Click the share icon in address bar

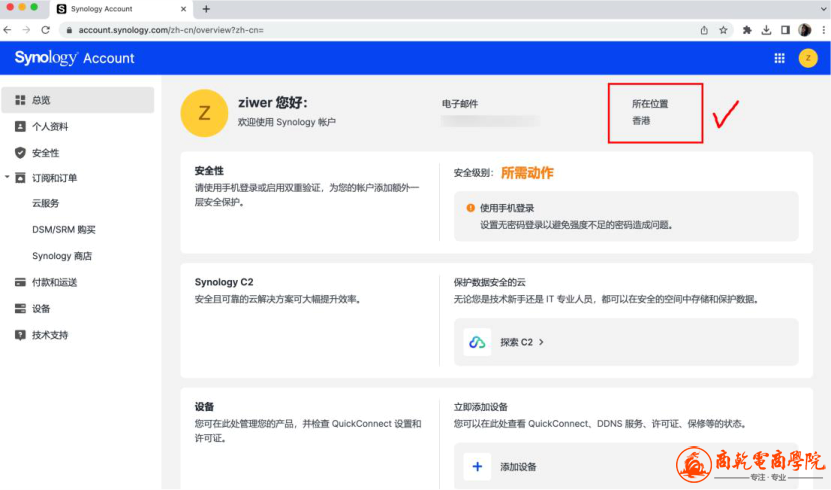[x=704, y=30]
